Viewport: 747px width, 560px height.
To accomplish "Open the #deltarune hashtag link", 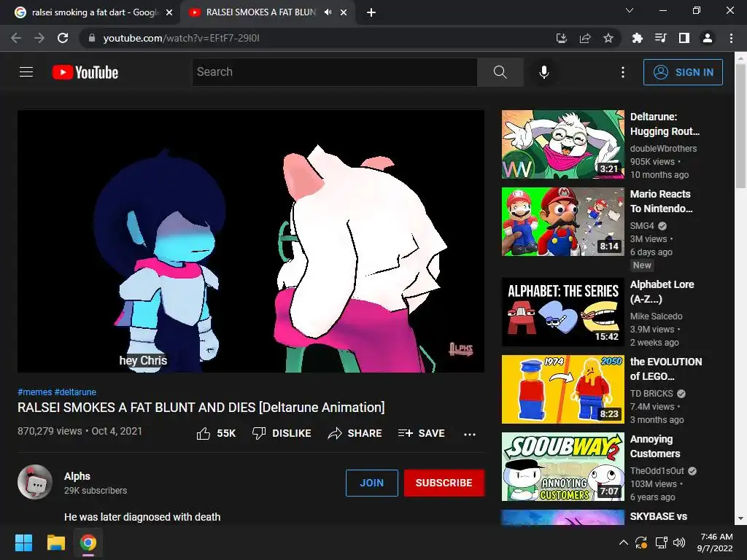I will click(75, 392).
